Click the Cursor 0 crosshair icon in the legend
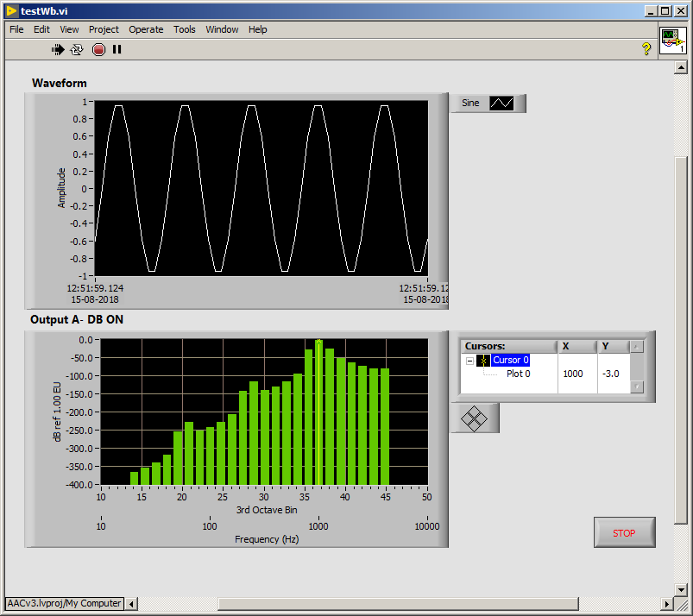This screenshot has width=693, height=616. pyautogui.click(x=483, y=361)
